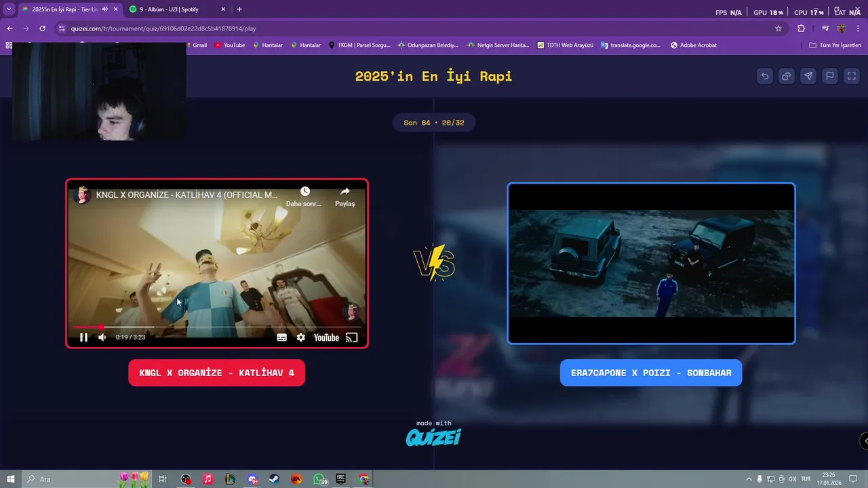Open Steam from the taskbar

point(274,479)
